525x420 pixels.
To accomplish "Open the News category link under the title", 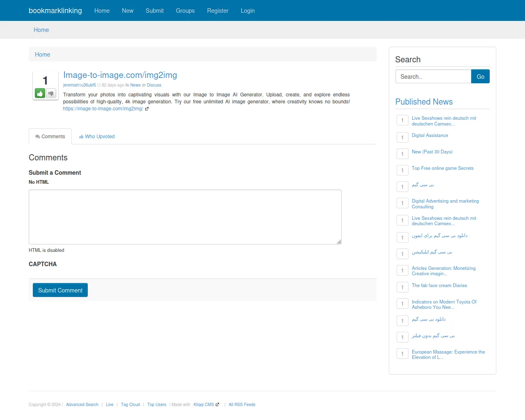I will (135, 85).
